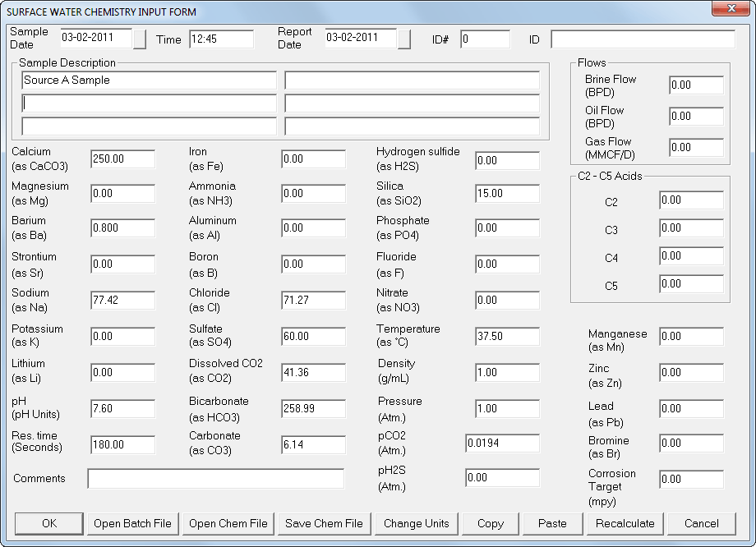Click Open Batch File button
This screenshot has height=547, width=756.
tap(132, 523)
